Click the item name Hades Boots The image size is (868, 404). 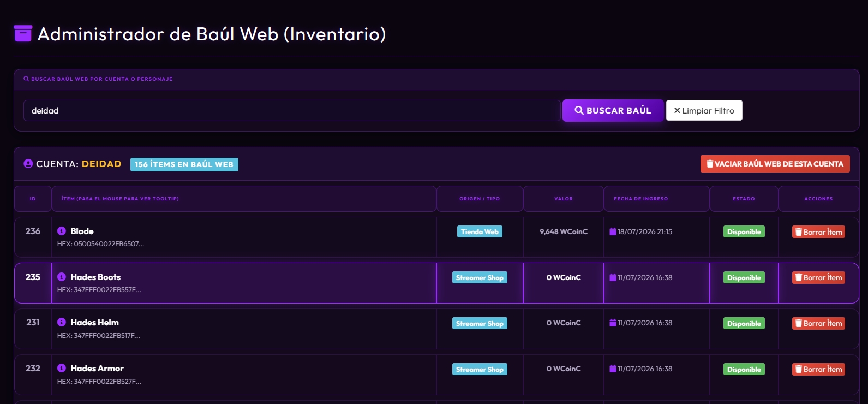point(95,277)
